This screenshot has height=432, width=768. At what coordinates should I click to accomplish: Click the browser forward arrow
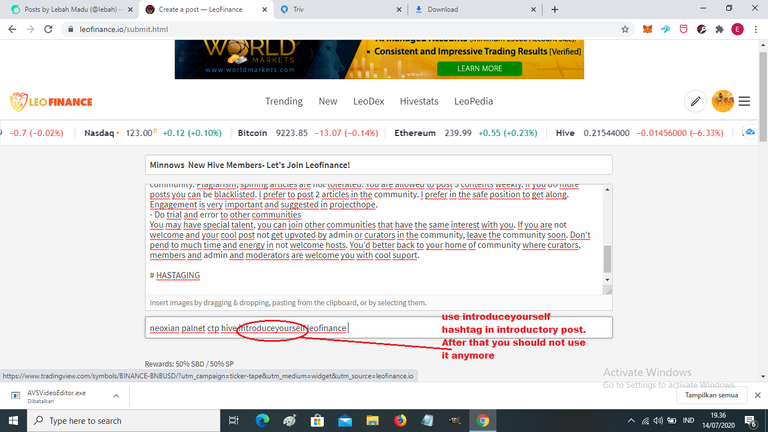30,29
